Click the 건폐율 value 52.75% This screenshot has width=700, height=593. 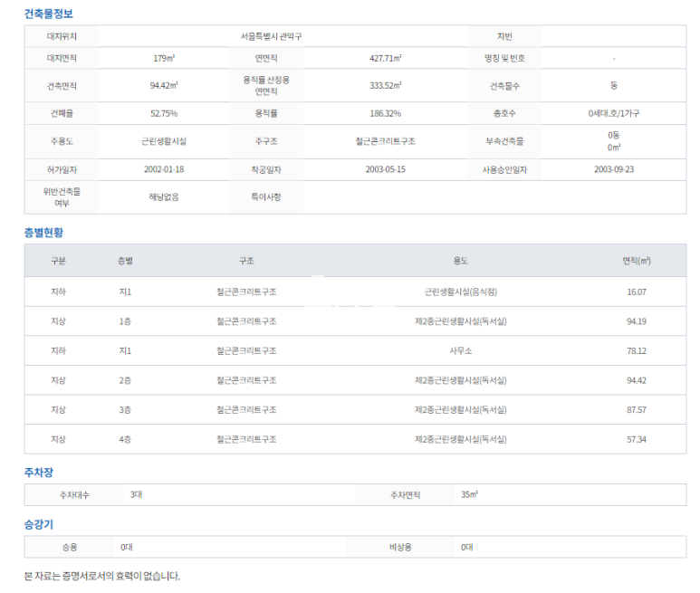(x=164, y=114)
